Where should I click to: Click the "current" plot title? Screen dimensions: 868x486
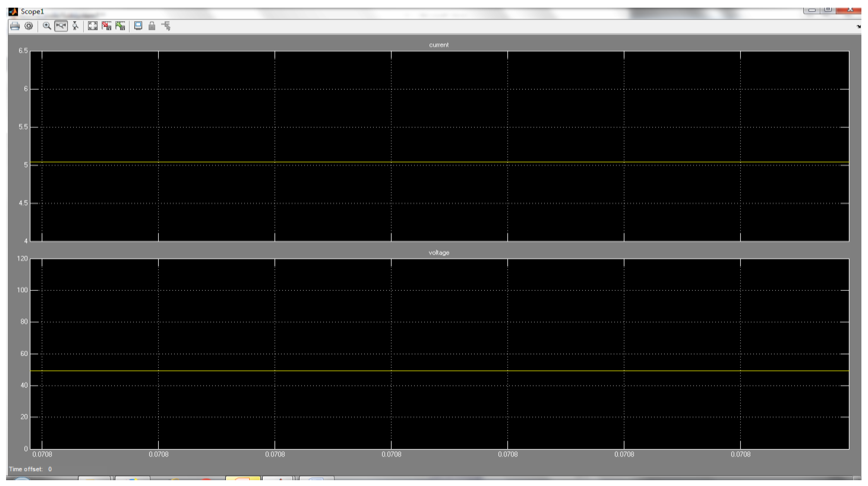point(439,45)
